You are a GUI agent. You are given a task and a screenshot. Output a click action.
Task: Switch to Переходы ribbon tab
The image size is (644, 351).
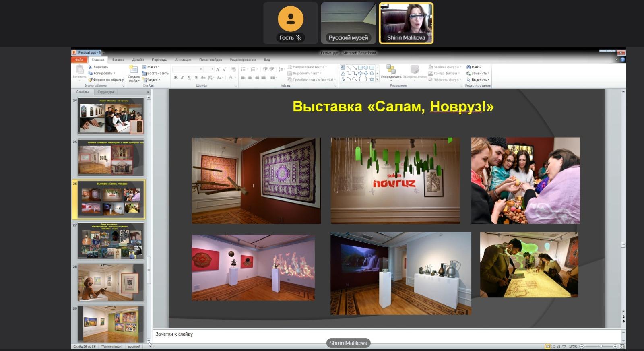[159, 60]
